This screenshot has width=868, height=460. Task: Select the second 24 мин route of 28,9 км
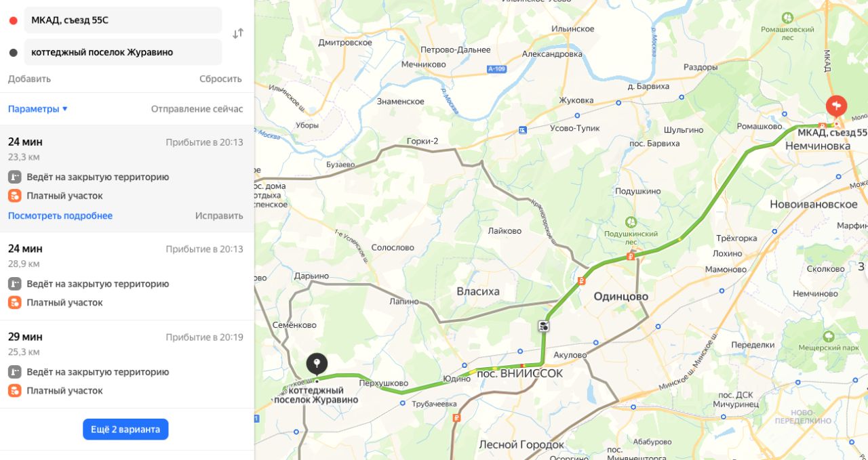tap(127, 276)
